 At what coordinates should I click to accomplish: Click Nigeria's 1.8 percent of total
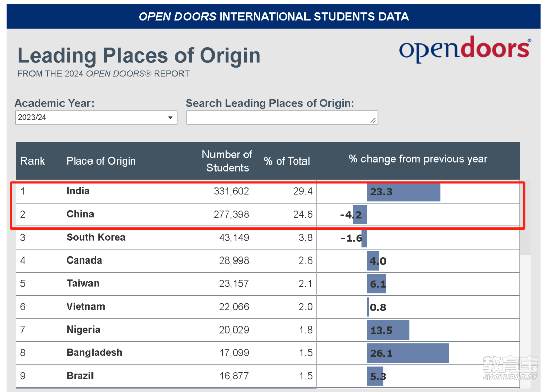[x=306, y=330]
